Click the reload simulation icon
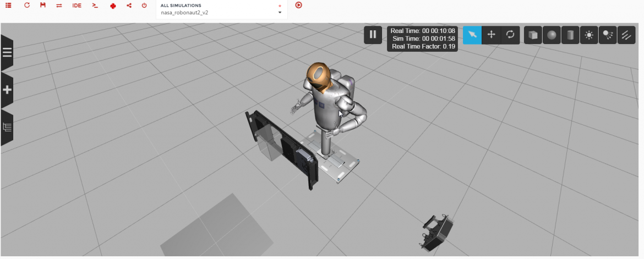Screen dimensions: 644x259 (27, 5)
